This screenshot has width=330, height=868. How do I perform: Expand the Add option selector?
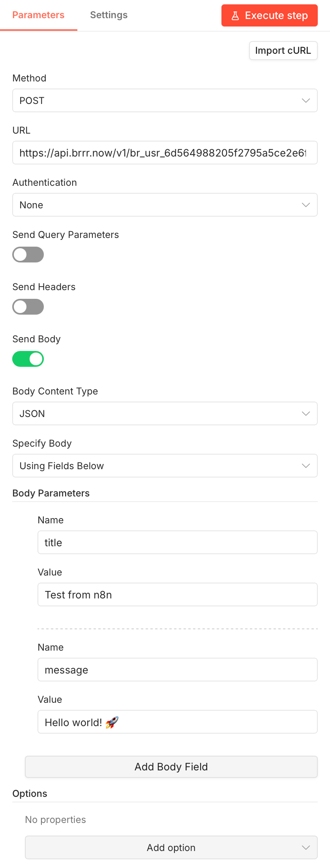pyautogui.click(x=171, y=848)
